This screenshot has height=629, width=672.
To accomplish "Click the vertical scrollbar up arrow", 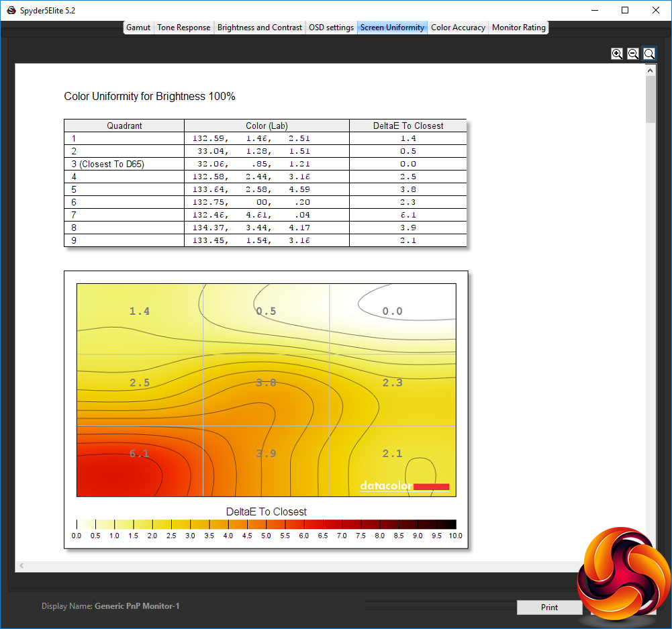I will pyautogui.click(x=650, y=70).
